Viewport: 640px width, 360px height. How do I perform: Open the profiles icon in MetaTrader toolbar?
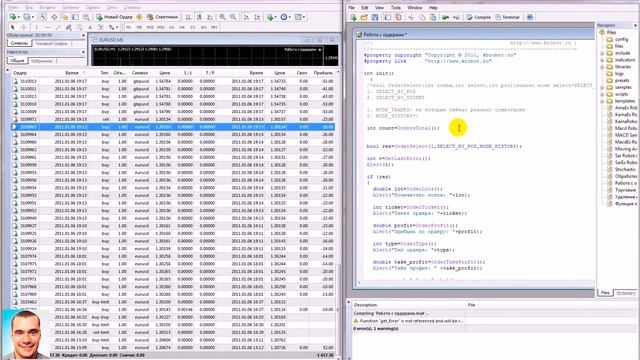coord(28,17)
